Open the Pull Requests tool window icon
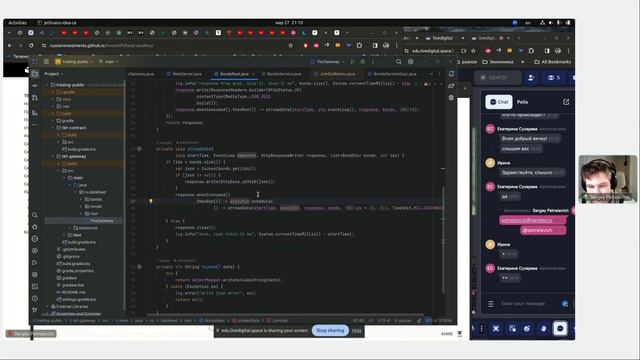Viewport: 640px width, 360px height. (x=35, y=98)
